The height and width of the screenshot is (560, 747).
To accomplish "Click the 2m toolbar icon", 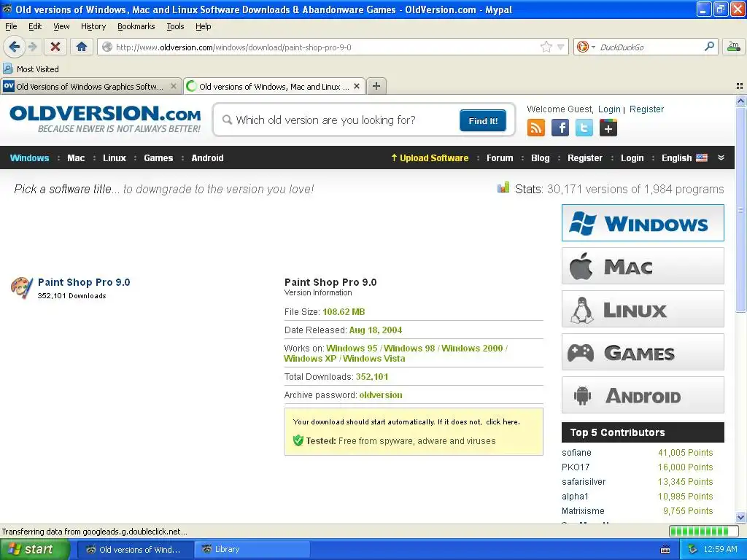I will click(x=734, y=47).
